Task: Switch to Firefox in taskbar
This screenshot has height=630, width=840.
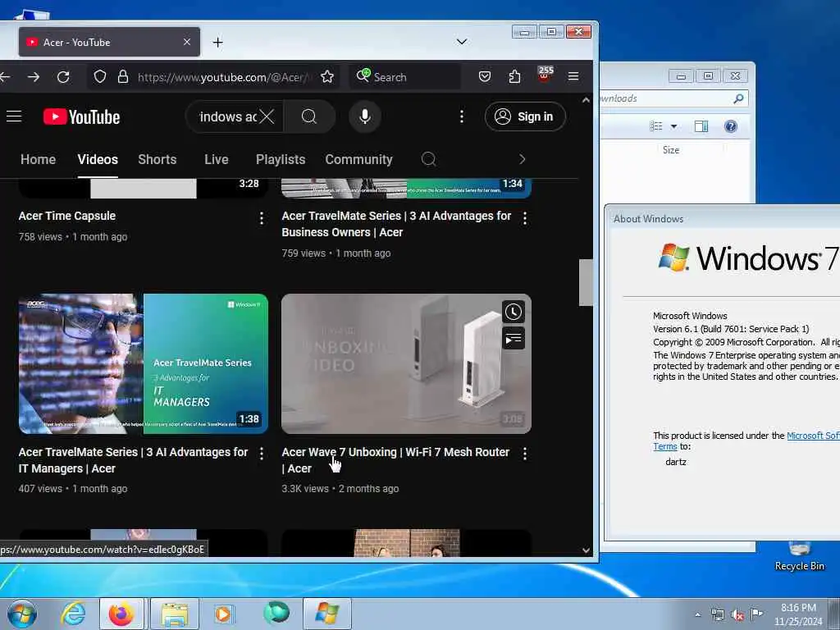Action: [x=121, y=614]
